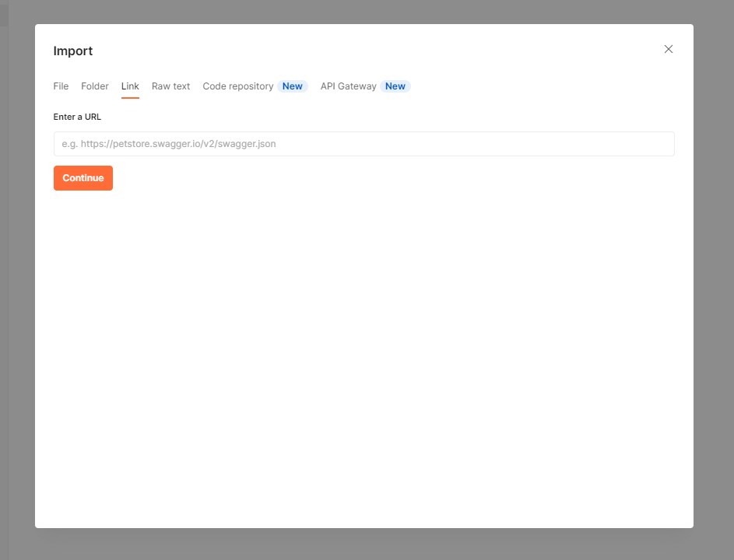Click the 'Enter a URL' label
Screen dimensions: 734x560
tap(77, 117)
